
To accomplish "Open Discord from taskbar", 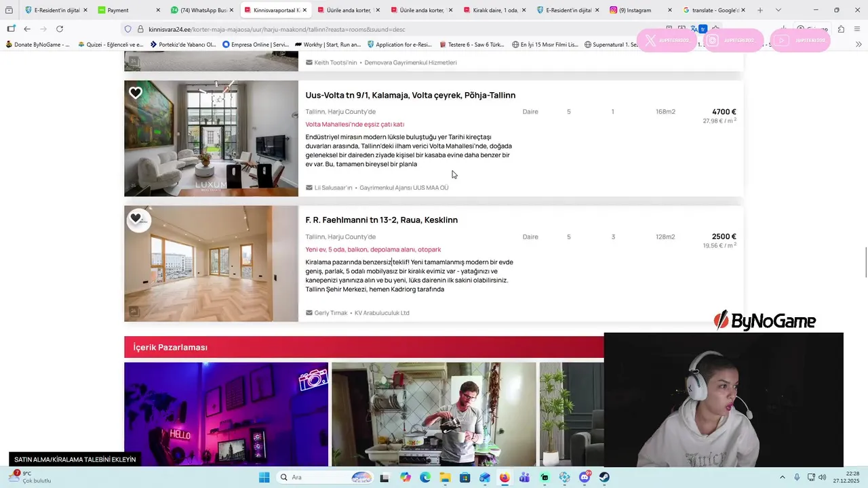I will click(x=585, y=477).
